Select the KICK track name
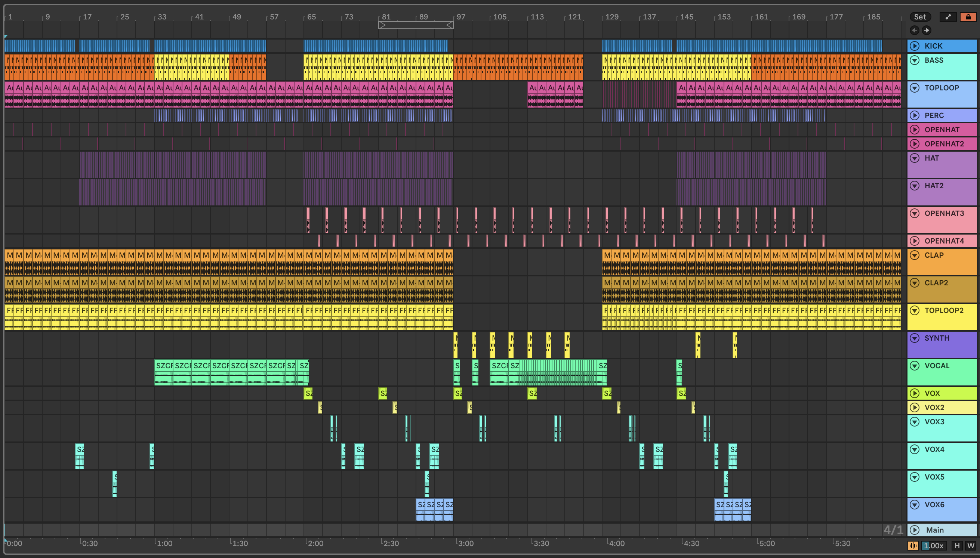980x558 pixels. tap(933, 46)
